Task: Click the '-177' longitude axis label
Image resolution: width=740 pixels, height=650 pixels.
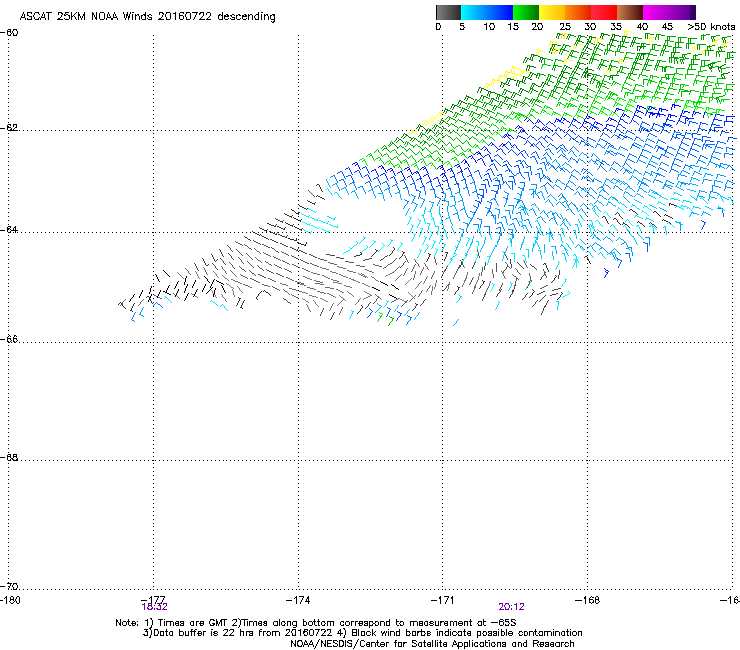Action: click(153, 599)
